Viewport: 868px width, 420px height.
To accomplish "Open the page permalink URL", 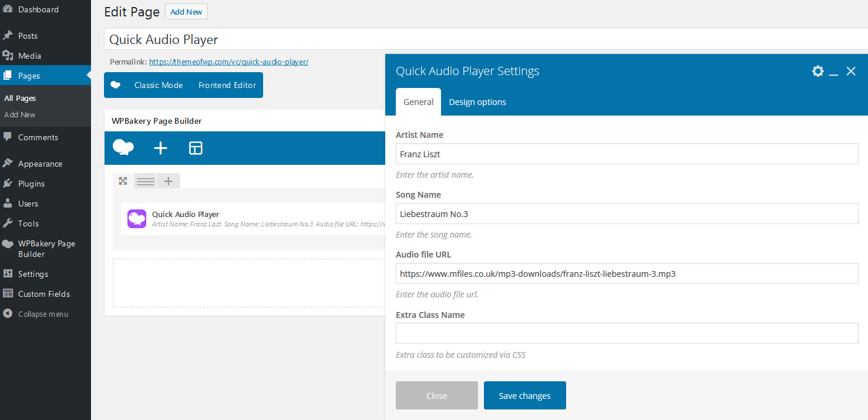I will [228, 62].
